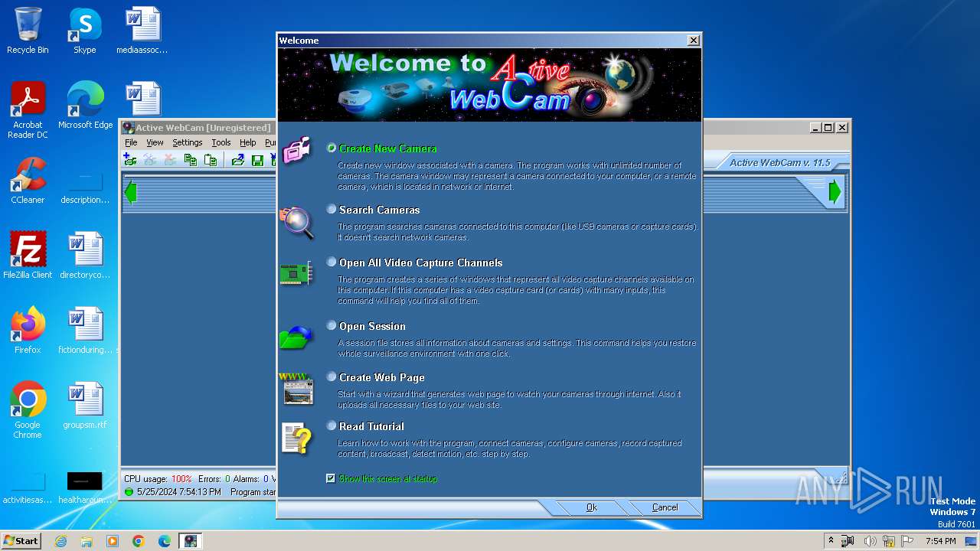Click the green floppy save session icon
The width and height of the screenshot is (980, 551).
pyautogui.click(x=258, y=160)
